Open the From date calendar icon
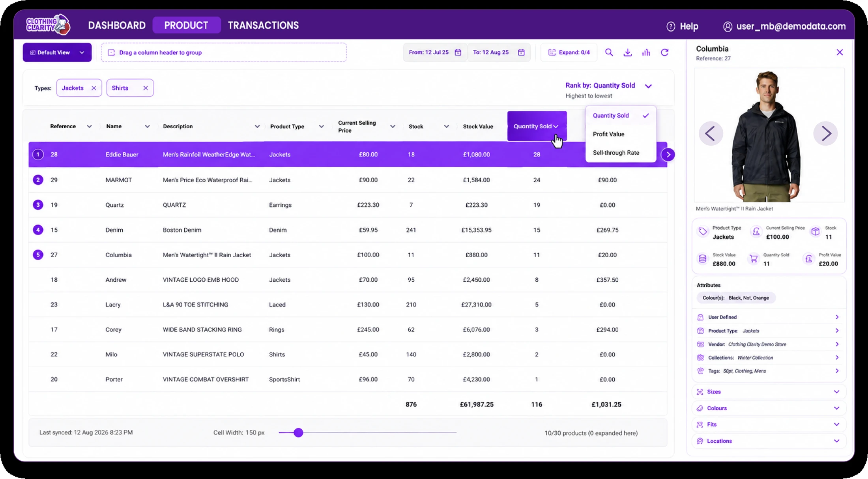This screenshot has width=868, height=479. (x=458, y=52)
